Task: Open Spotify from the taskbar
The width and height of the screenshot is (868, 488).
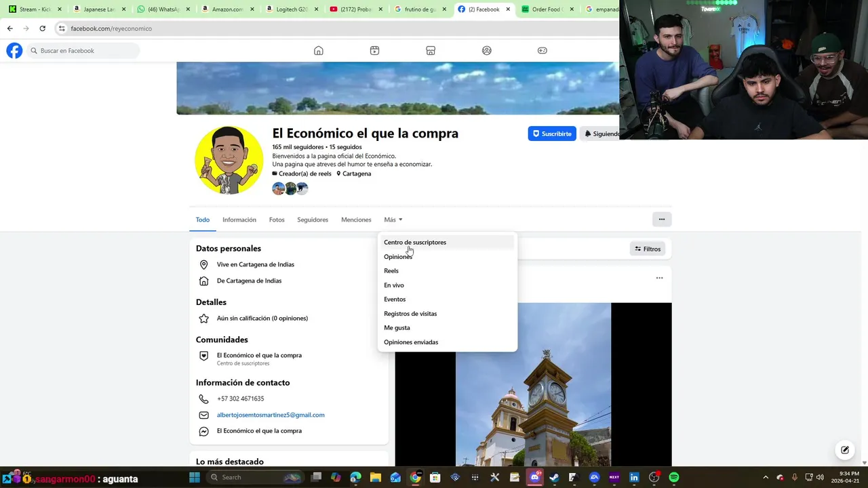Action: (x=674, y=477)
